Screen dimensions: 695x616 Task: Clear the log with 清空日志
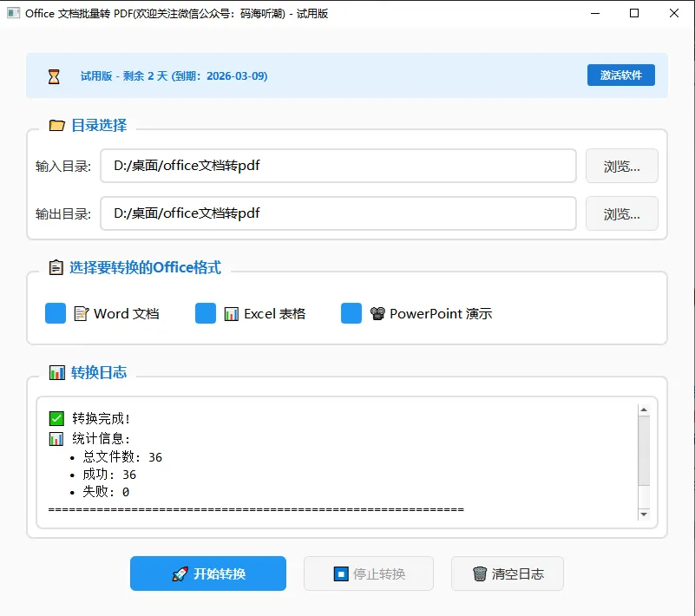click(508, 573)
